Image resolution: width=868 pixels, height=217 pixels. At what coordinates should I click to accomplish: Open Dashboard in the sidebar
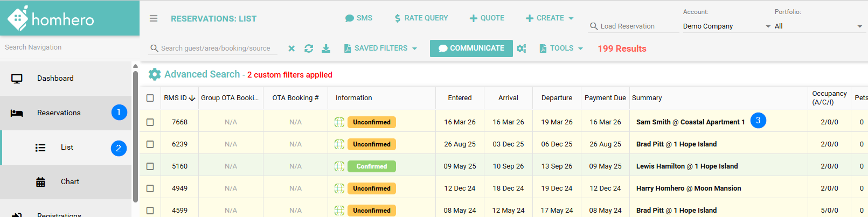pyautogui.click(x=55, y=79)
